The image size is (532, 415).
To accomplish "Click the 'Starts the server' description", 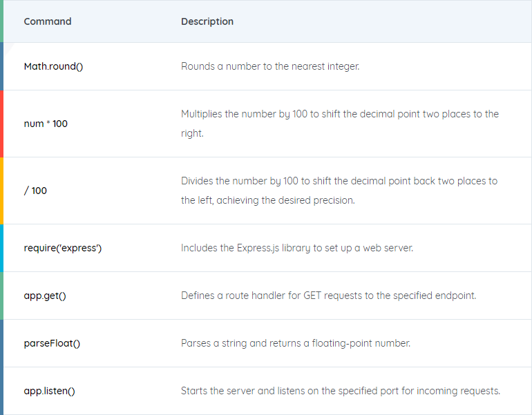I will click(x=340, y=391).
